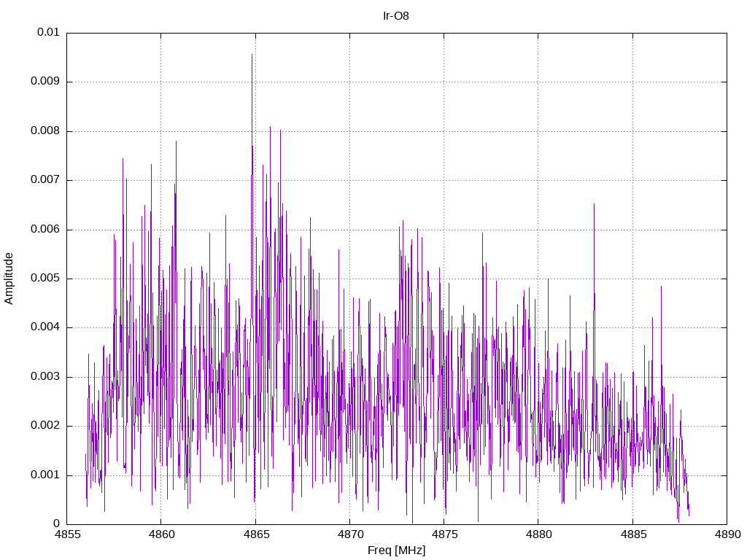Click the tallest spectrum peak near 4865 MHz
747x560 pixels.
coord(252,55)
